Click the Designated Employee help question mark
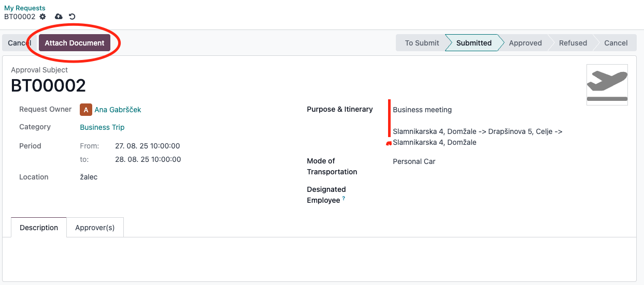644x285 pixels. [x=344, y=199]
